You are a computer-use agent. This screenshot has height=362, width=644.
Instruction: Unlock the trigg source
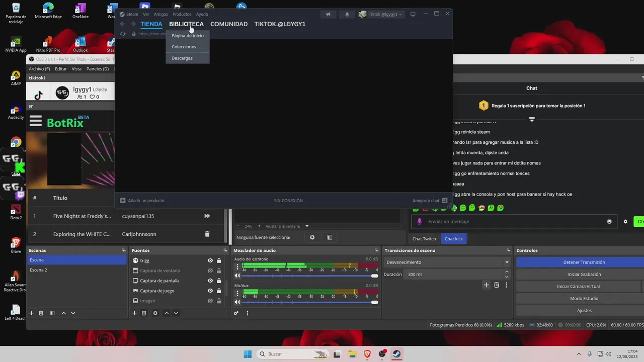(x=219, y=260)
